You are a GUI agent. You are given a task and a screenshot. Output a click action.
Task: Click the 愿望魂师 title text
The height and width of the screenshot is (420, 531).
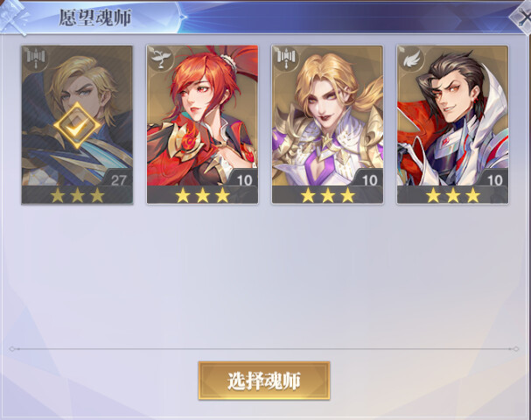[94, 17]
